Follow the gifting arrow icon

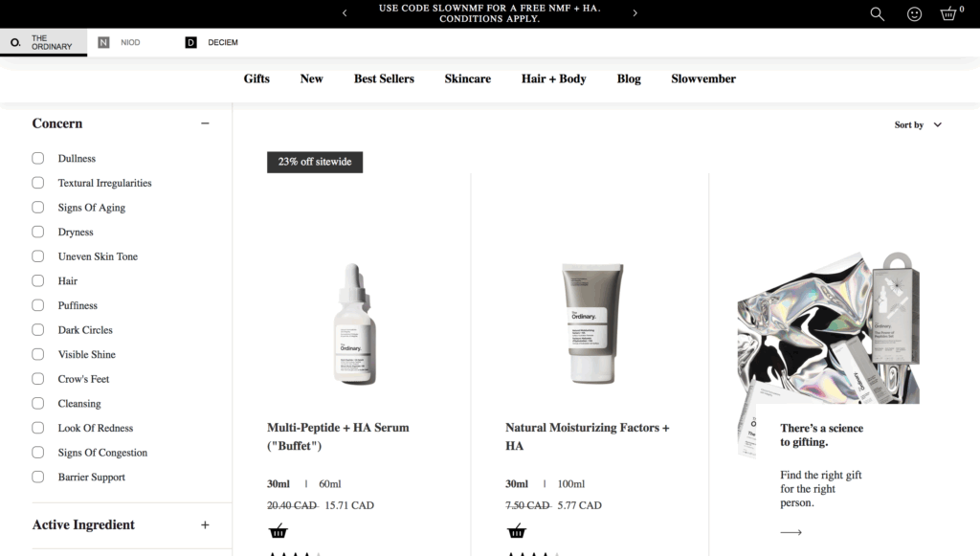791,532
